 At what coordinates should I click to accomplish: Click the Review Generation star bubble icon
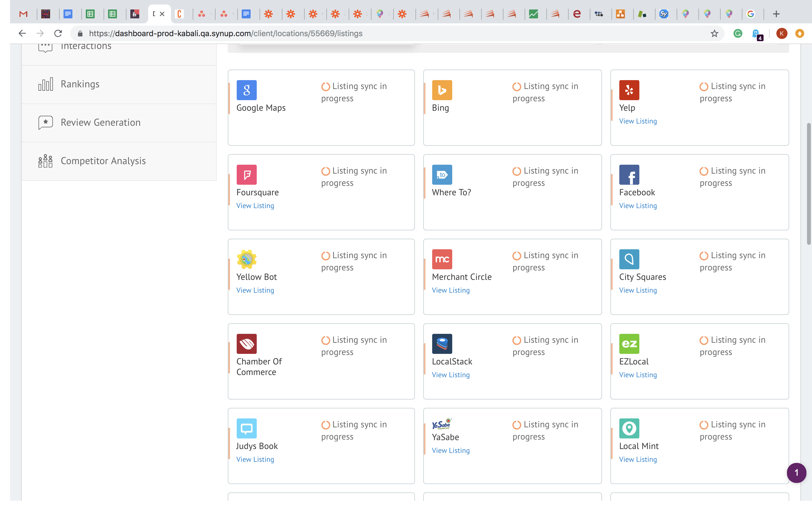(45, 123)
